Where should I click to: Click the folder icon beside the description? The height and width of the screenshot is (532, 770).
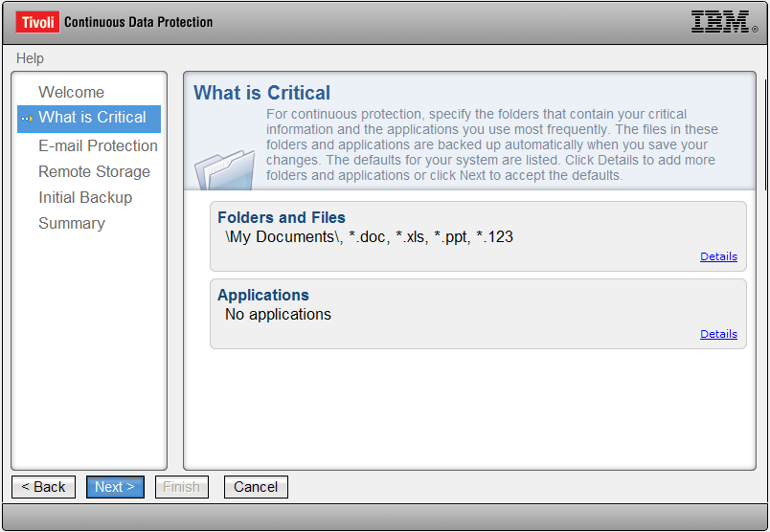click(225, 169)
